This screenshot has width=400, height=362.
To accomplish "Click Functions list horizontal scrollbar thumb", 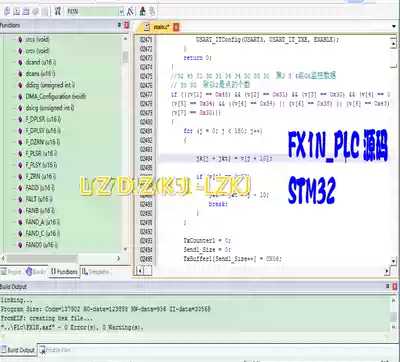I will point(42,258).
